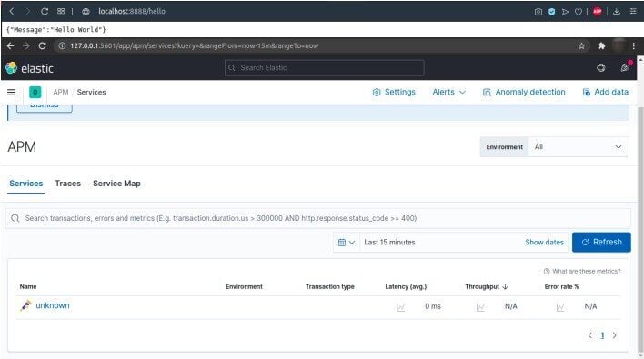Bookmark this page with the star icon

tap(581, 46)
